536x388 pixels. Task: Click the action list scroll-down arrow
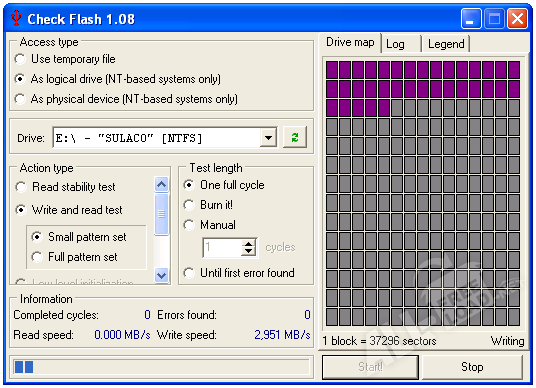[x=161, y=275]
